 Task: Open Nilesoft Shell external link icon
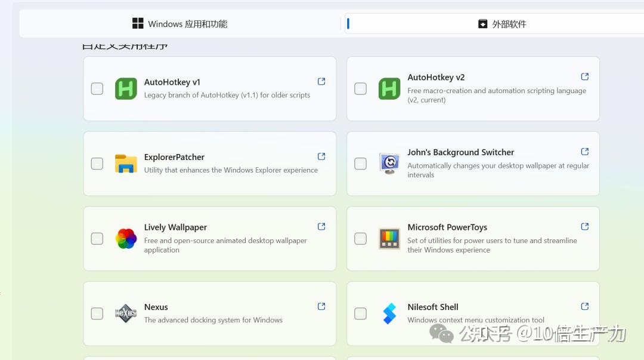point(585,306)
